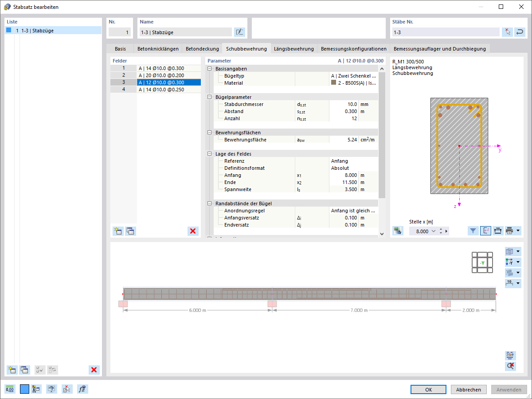Viewport: 532px width, 399px height.
Task: Click the cancel zoom magnifier icon
Action: click(510, 366)
